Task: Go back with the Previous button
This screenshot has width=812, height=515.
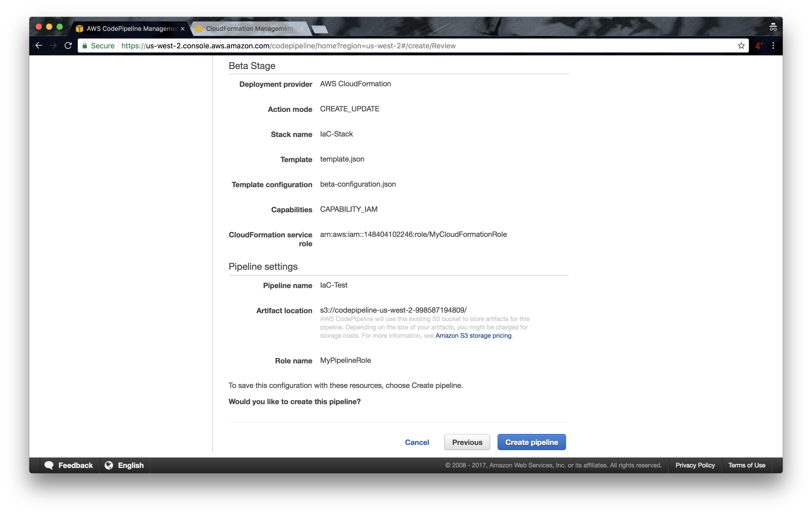Action: tap(467, 442)
